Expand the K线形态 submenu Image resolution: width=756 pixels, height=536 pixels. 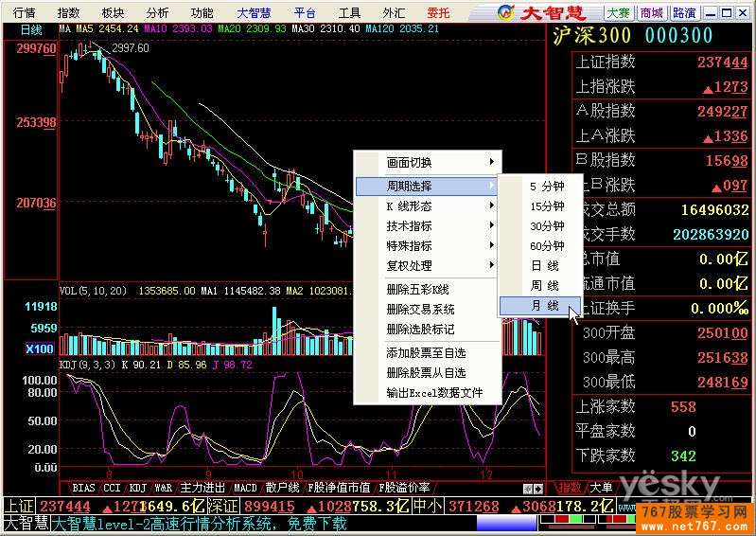pyautogui.click(x=429, y=206)
